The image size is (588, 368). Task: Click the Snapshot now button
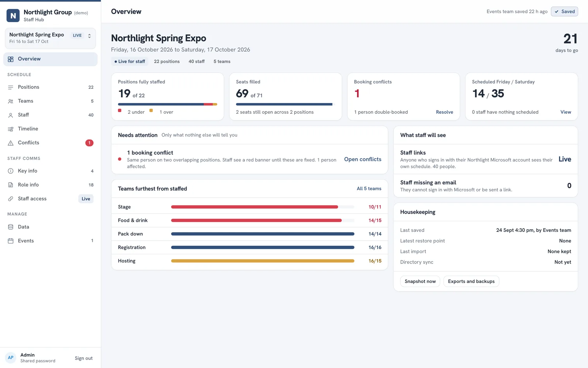pos(420,282)
